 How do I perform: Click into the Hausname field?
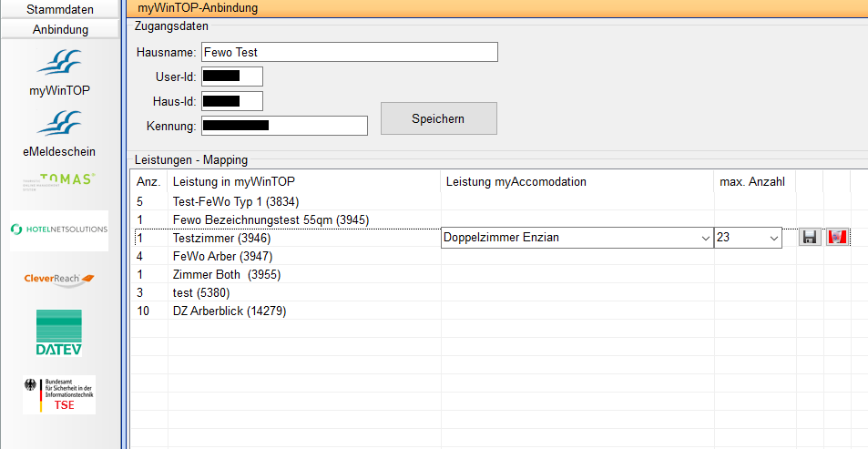click(x=349, y=52)
